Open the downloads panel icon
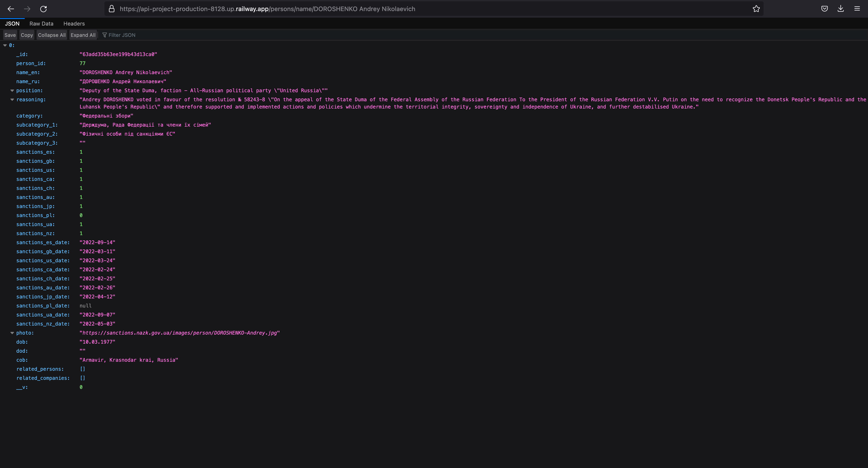 [x=841, y=9]
